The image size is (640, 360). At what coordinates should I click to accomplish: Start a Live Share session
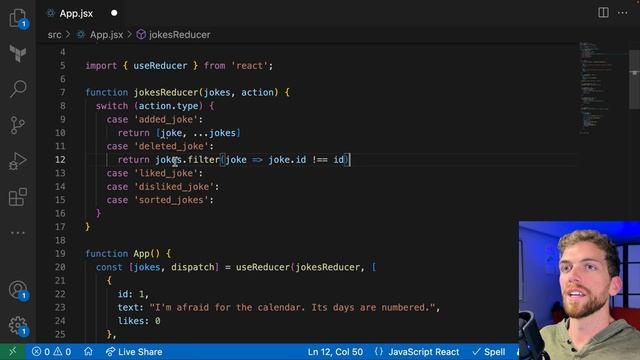pos(134,351)
